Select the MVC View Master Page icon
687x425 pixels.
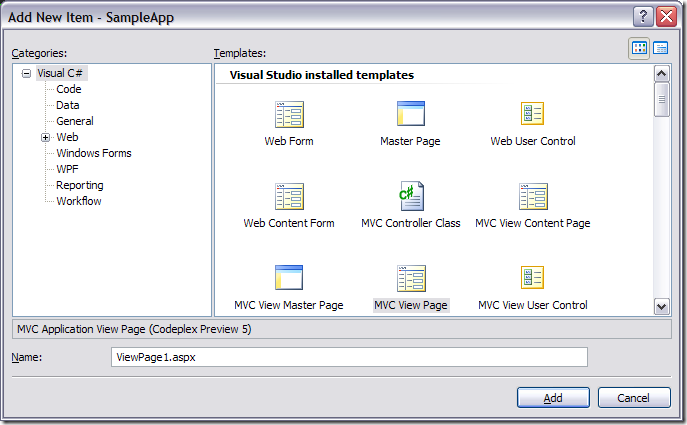pyautogui.click(x=289, y=278)
